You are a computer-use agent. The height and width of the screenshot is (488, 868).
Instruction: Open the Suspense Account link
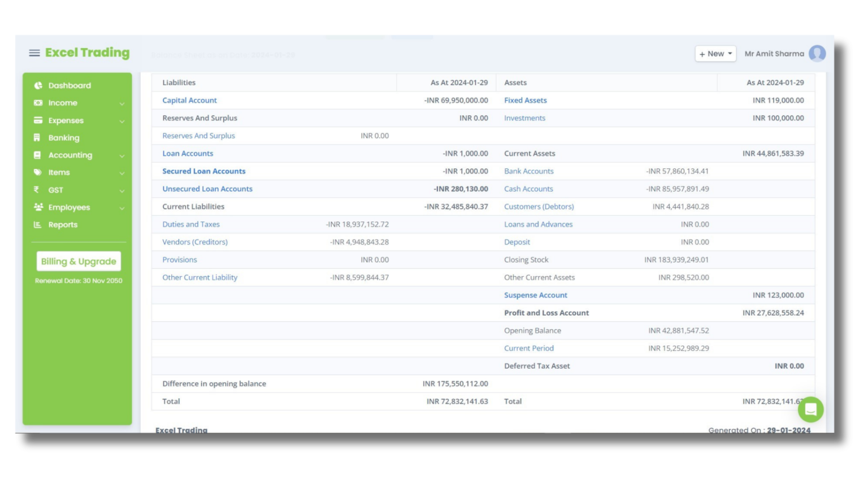tap(535, 295)
